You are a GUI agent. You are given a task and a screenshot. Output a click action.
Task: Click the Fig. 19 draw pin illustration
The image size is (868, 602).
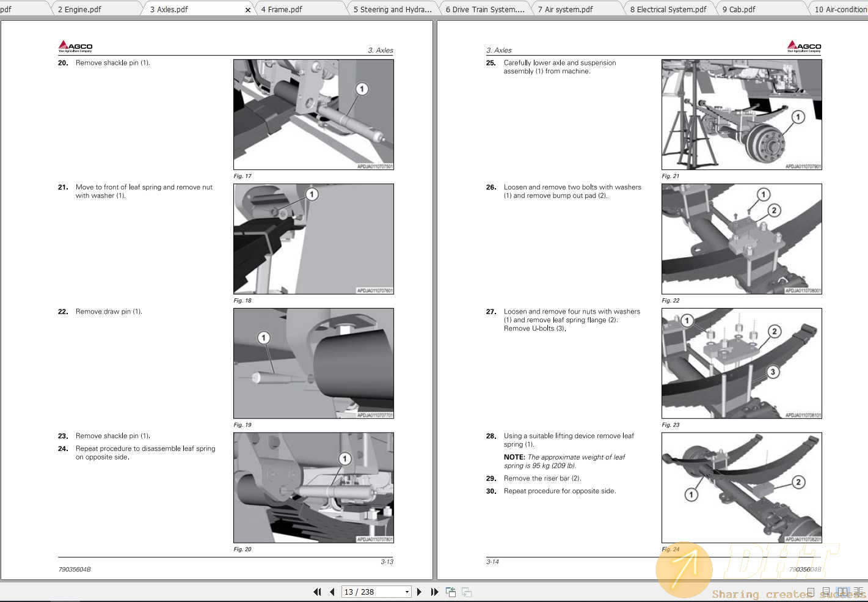[x=313, y=363]
